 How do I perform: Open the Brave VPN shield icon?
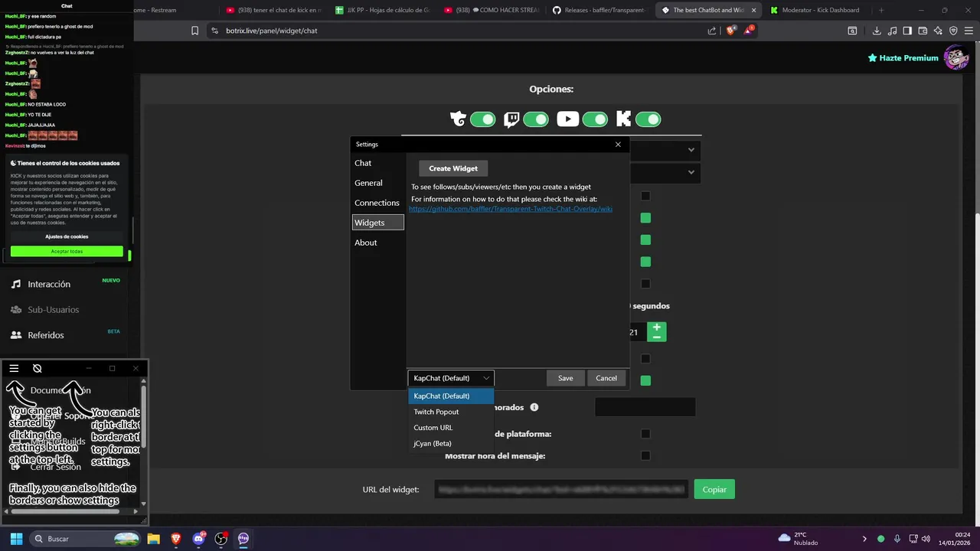coord(953,31)
